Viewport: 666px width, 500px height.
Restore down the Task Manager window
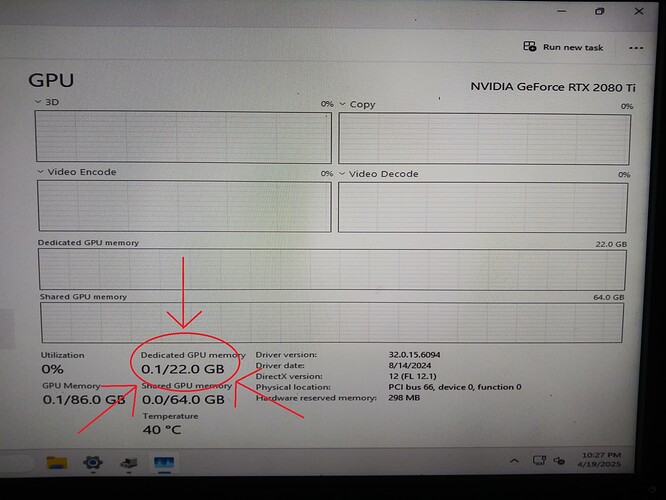point(599,11)
